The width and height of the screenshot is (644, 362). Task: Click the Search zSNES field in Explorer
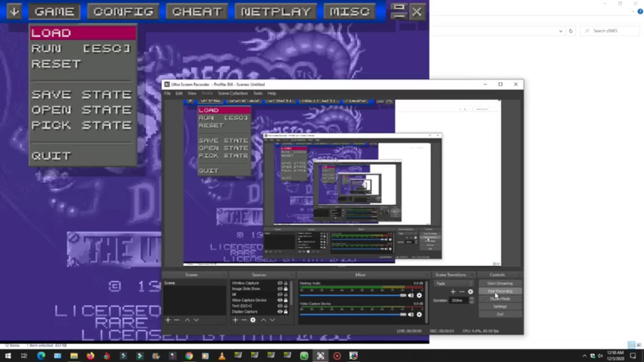click(609, 31)
